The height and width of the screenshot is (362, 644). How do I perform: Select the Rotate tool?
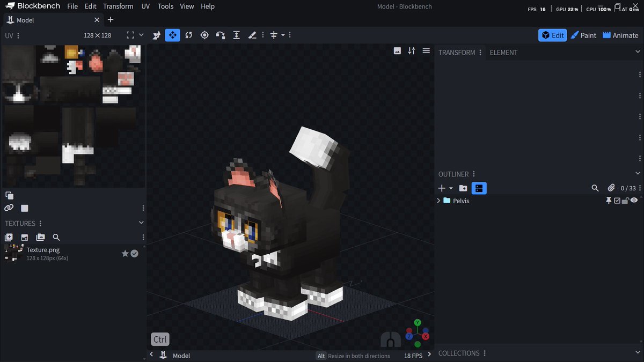pyautogui.click(x=188, y=35)
